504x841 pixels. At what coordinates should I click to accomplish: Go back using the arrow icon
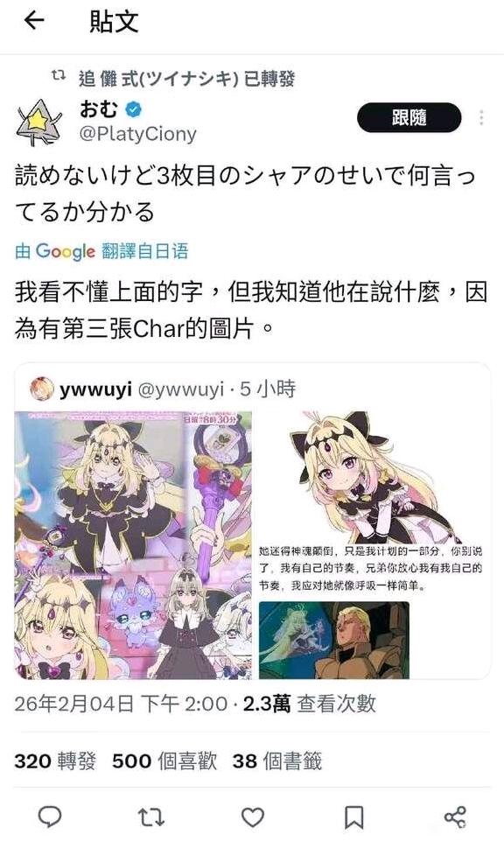click(34, 21)
